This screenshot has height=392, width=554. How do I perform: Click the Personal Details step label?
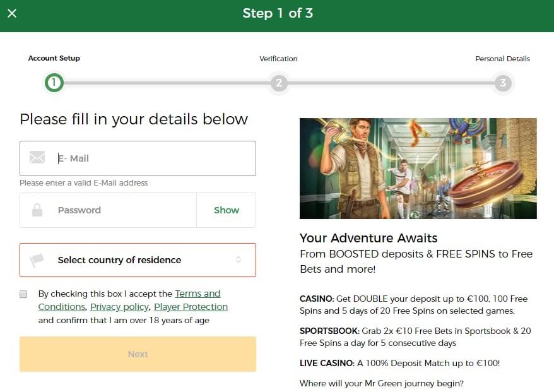coord(502,59)
